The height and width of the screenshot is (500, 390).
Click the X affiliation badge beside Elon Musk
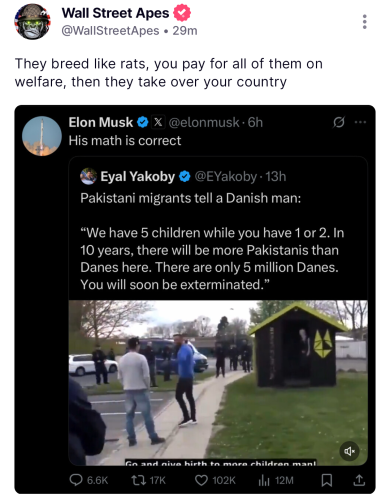[158, 122]
